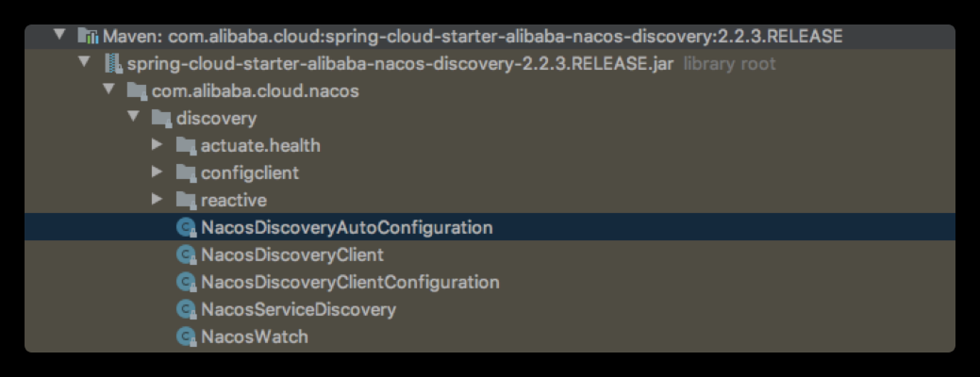This screenshot has height=377, width=980.
Task: Expand the configclient package
Action: click(x=158, y=173)
